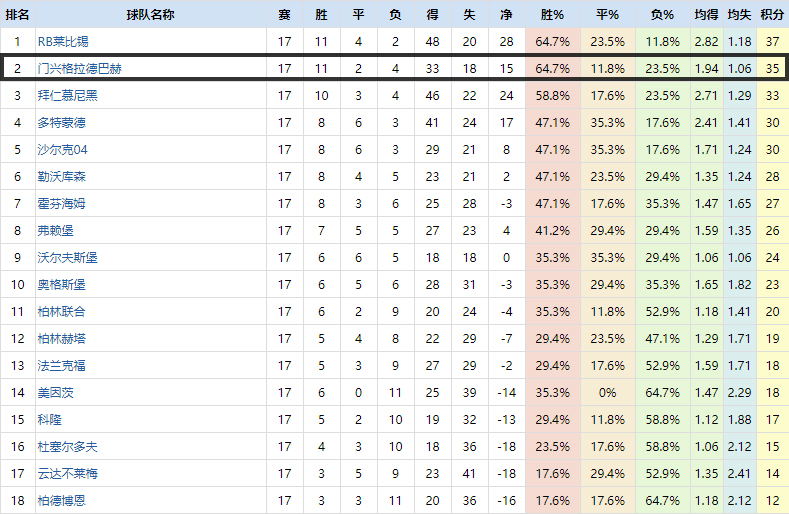Click the 法兰克福 team link
The width and height of the screenshot is (789, 514).
click(x=61, y=366)
